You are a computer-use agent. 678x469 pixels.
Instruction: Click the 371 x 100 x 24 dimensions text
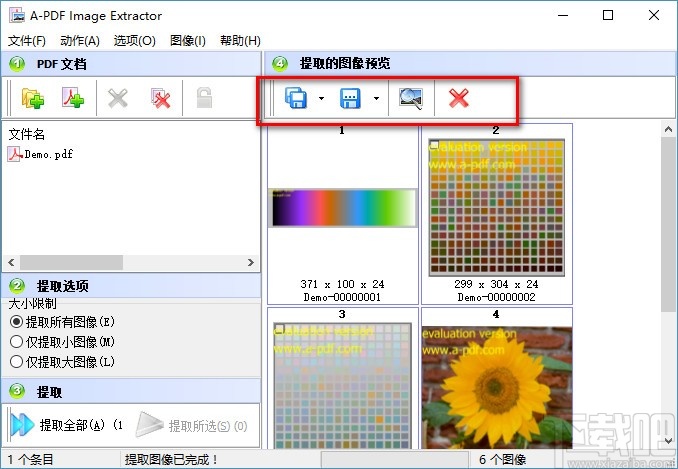(x=342, y=284)
